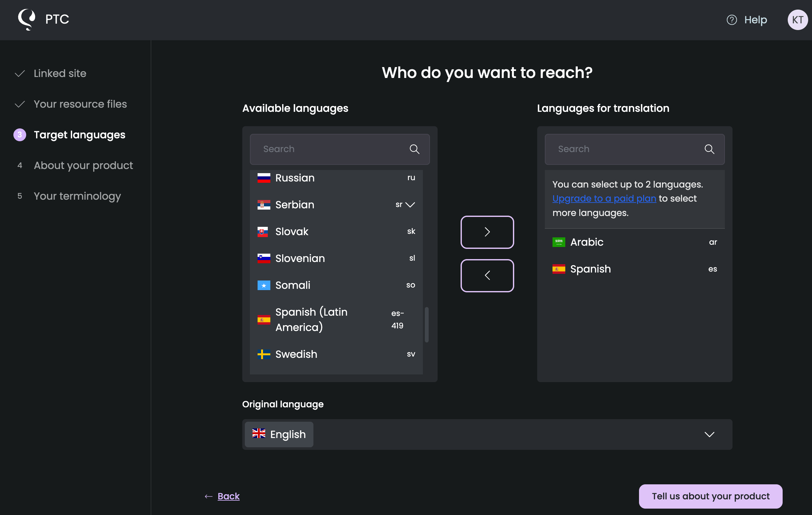Image resolution: width=812 pixels, height=515 pixels.
Task: Click the 'sl' language code
Action: pyautogui.click(x=412, y=258)
